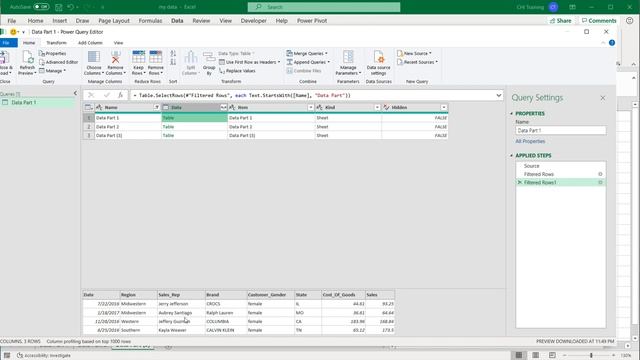Click the Comments button
This screenshot has width=640, height=360.
tap(599, 20)
